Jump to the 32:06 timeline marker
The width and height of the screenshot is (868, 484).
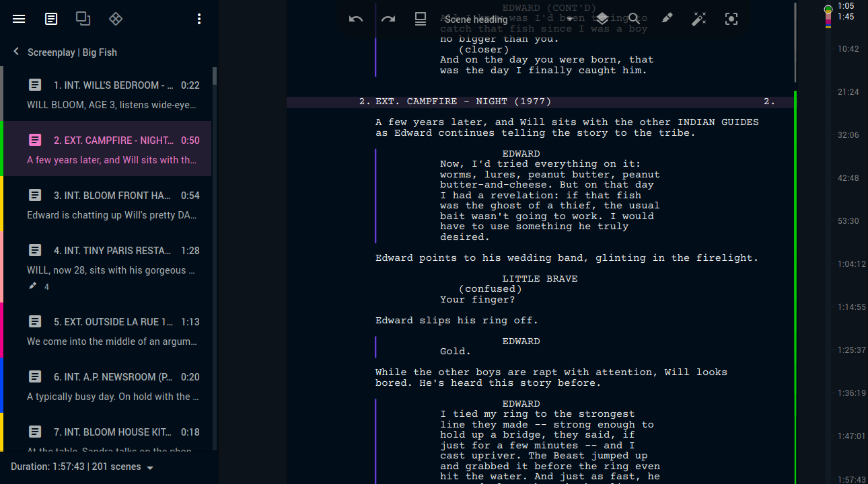coord(848,135)
